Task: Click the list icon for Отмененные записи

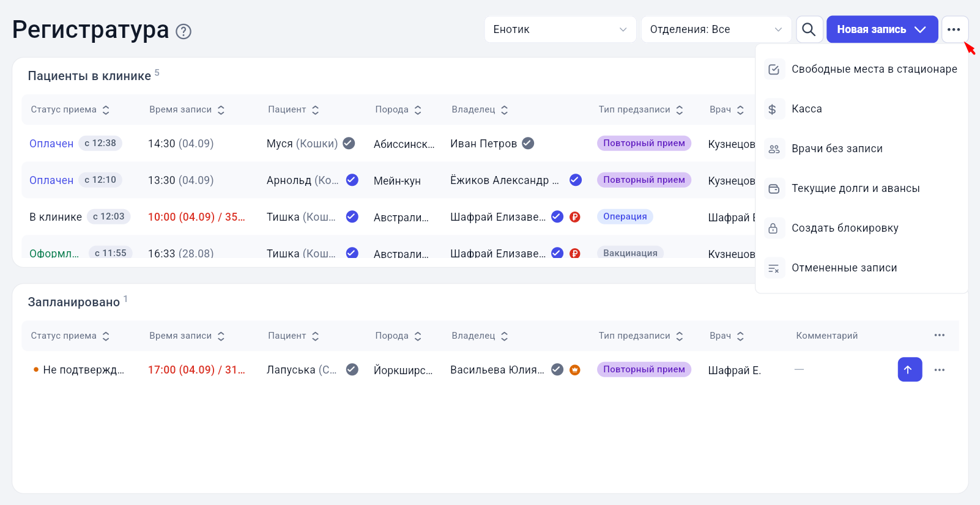Action: (774, 268)
